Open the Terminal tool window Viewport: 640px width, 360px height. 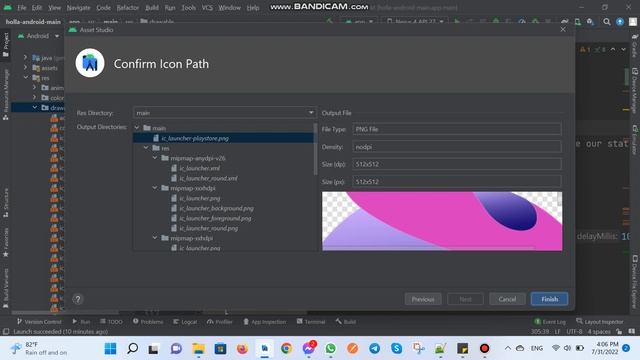tap(311, 322)
